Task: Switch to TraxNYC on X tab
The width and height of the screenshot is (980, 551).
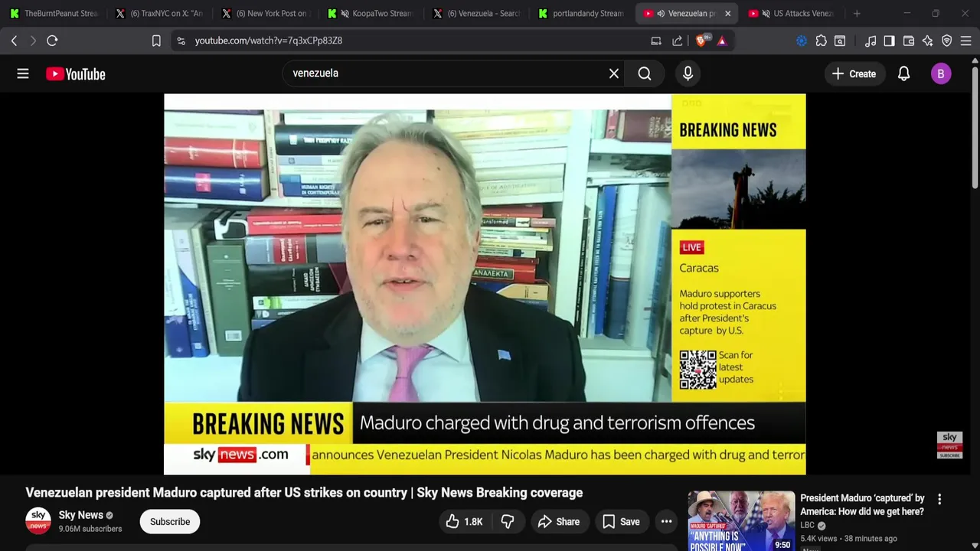Action: (x=159, y=14)
